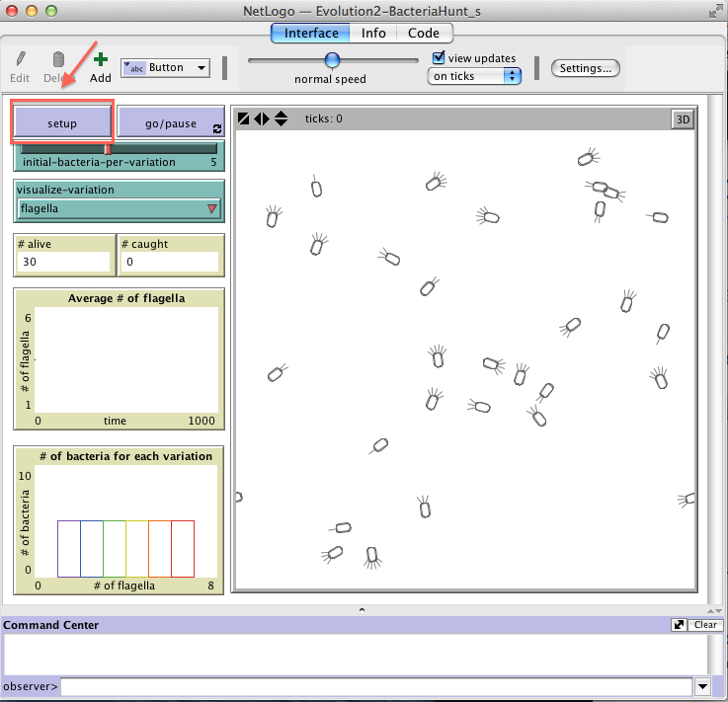Switch to the Info tab

[x=373, y=33]
